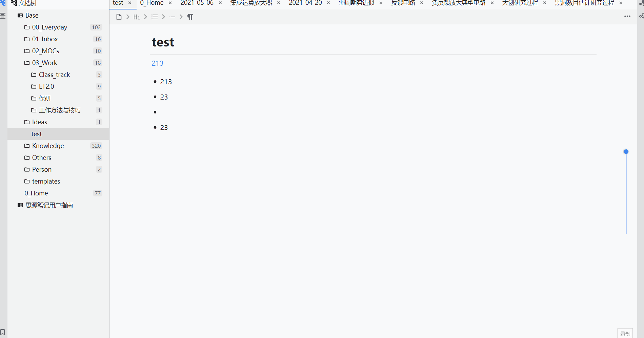Click the blue scroll position indicator

pos(626,151)
